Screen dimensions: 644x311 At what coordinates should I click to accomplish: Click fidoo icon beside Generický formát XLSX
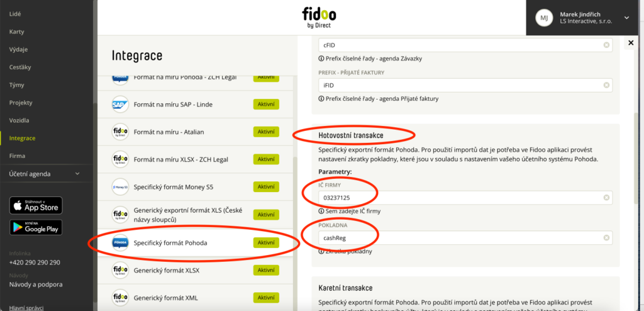coord(120,270)
